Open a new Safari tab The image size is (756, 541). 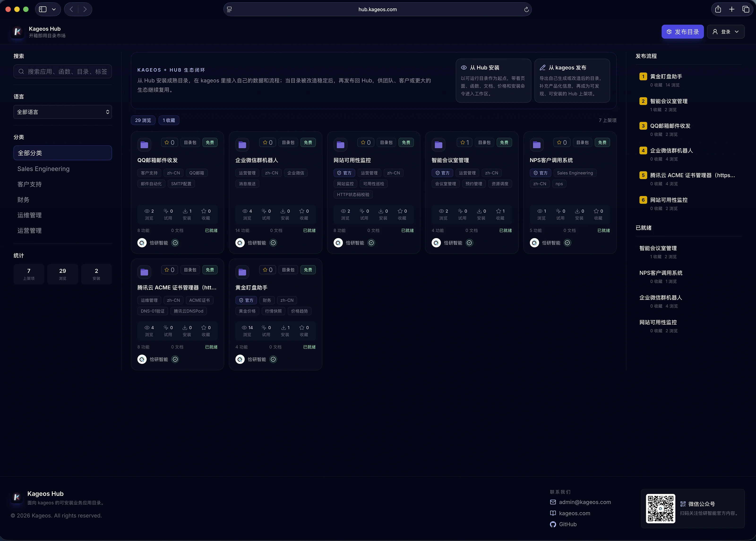[732, 9]
